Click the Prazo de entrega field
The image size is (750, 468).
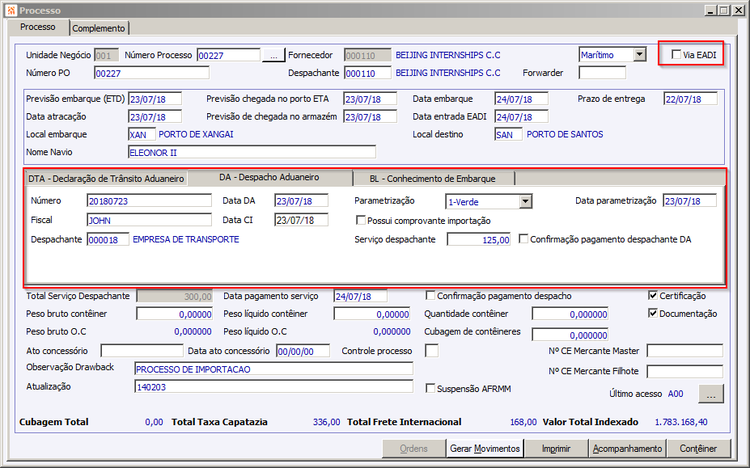pos(691,99)
